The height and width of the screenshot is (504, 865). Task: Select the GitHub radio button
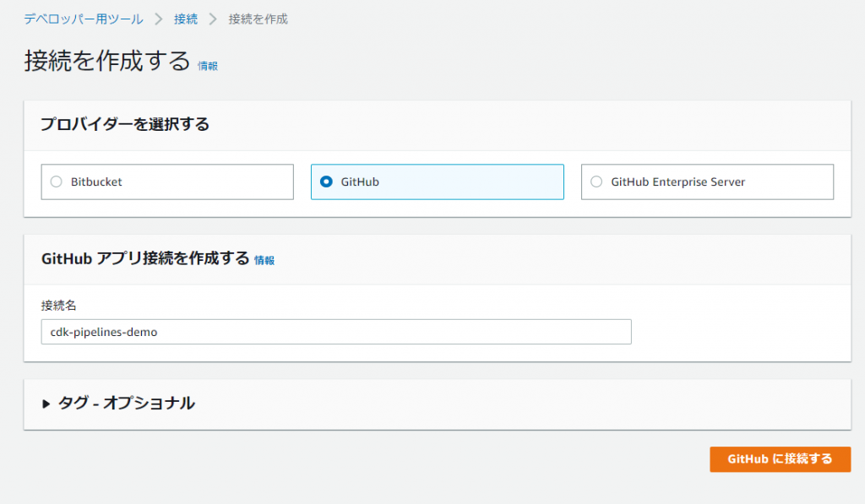point(327,182)
